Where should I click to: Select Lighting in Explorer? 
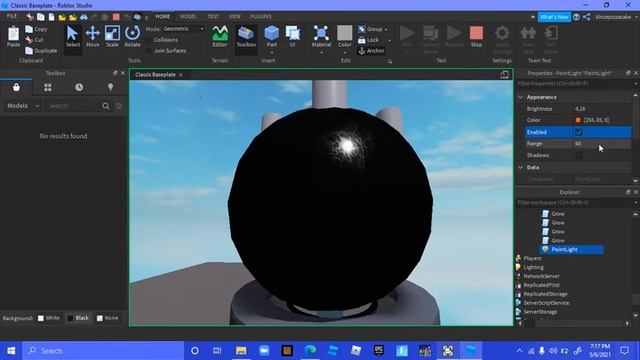pyautogui.click(x=533, y=267)
